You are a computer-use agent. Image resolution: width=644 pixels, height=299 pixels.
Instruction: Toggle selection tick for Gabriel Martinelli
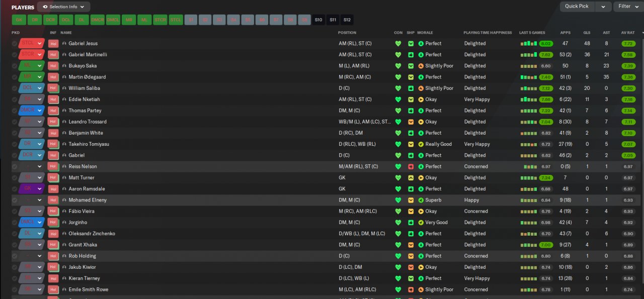click(15, 55)
